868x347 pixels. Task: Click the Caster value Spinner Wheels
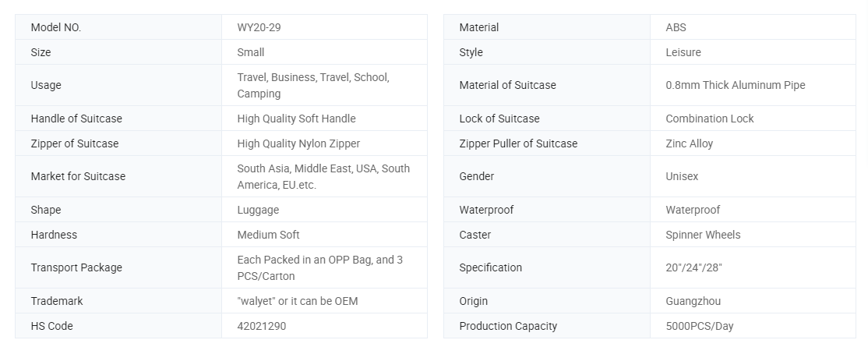tap(703, 235)
